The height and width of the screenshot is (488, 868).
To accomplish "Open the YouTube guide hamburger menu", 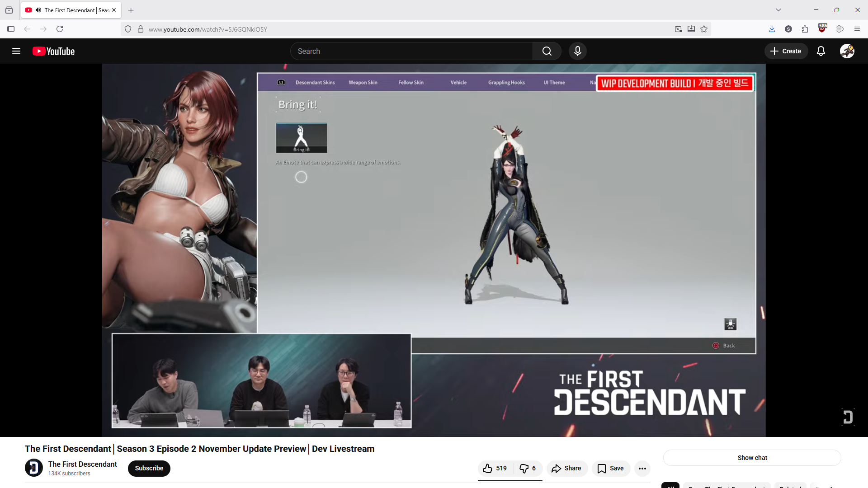I will [x=16, y=51].
